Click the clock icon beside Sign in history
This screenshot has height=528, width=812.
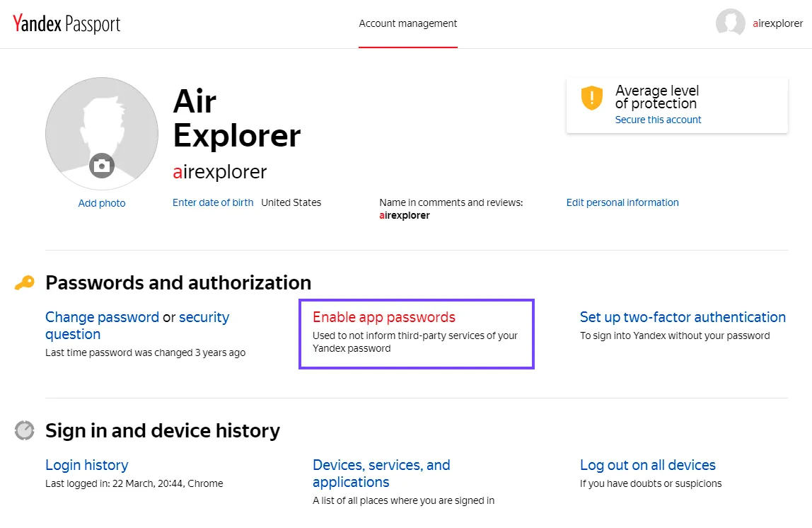pyautogui.click(x=24, y=430)
